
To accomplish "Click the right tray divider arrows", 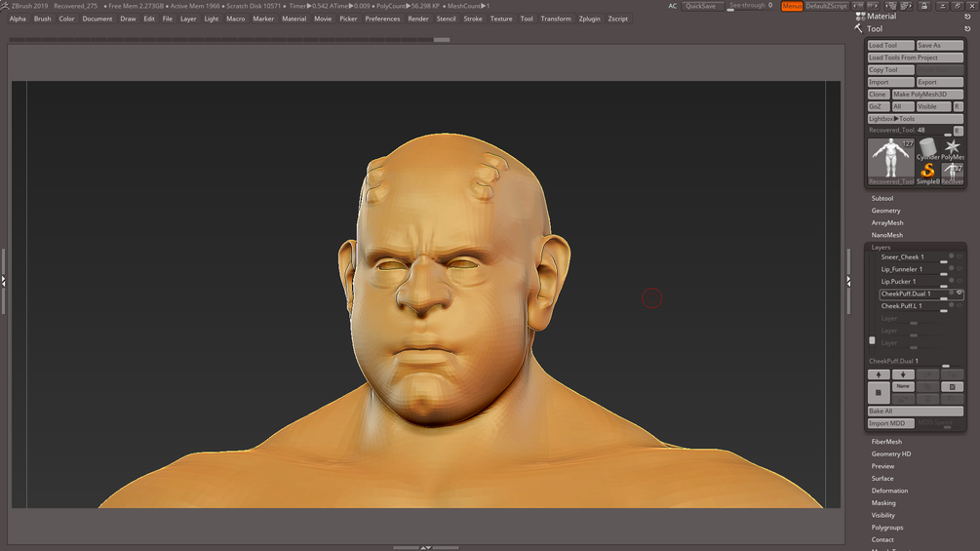I will (x=848, y=281).
